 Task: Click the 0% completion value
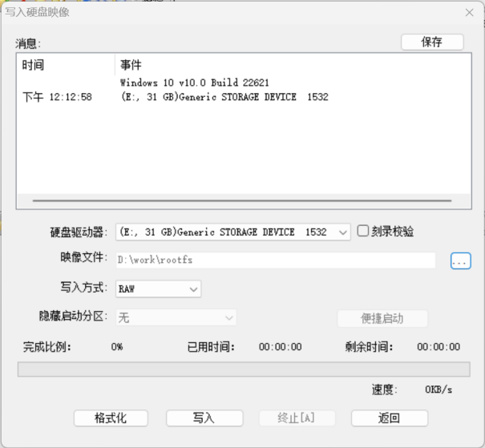117,347
